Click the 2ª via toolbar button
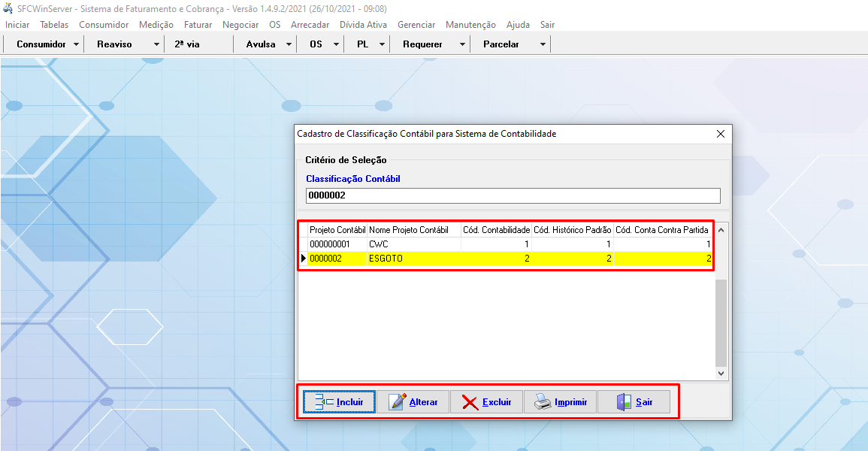The height and width of the screenshot is (451, 868). point(187,44)
